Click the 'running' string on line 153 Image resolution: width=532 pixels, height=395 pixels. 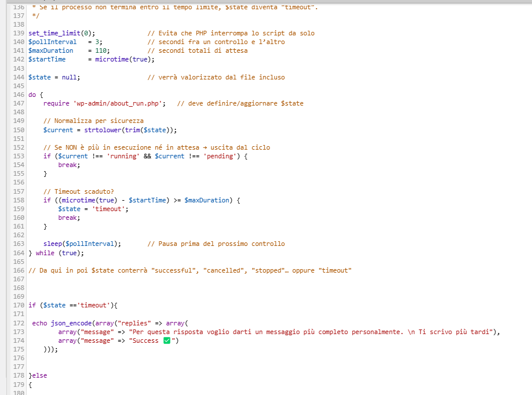click(x=123, y=156)
